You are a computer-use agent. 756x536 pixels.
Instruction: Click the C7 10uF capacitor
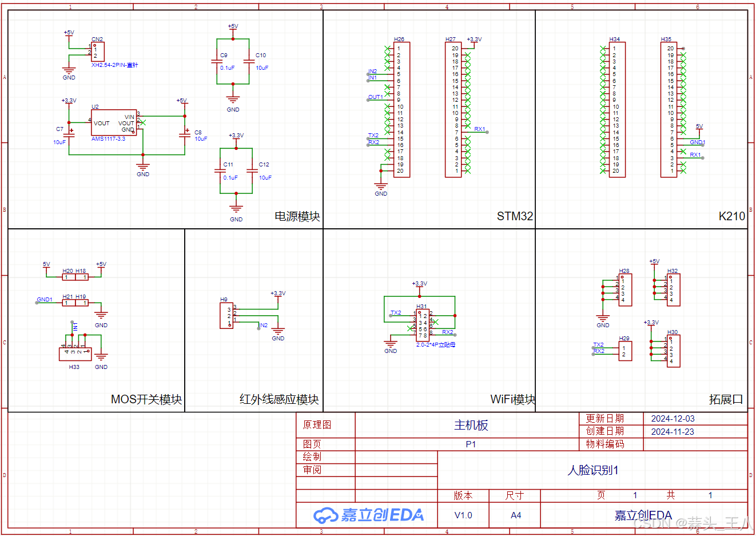[69, 135]
